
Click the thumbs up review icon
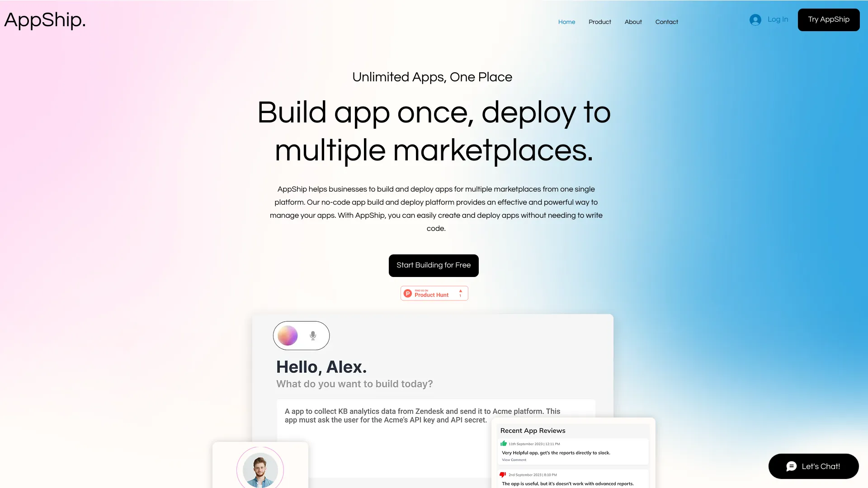point(504,443)
